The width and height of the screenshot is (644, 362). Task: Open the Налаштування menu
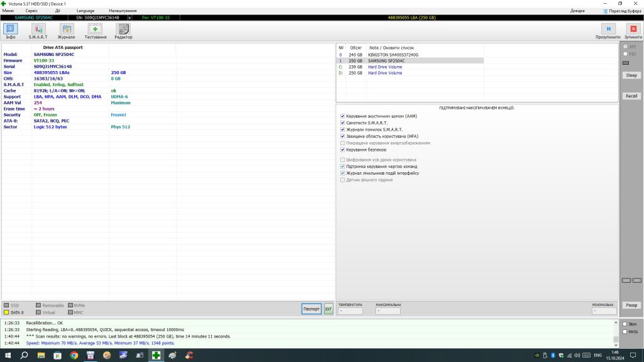(x=123, y=11)
